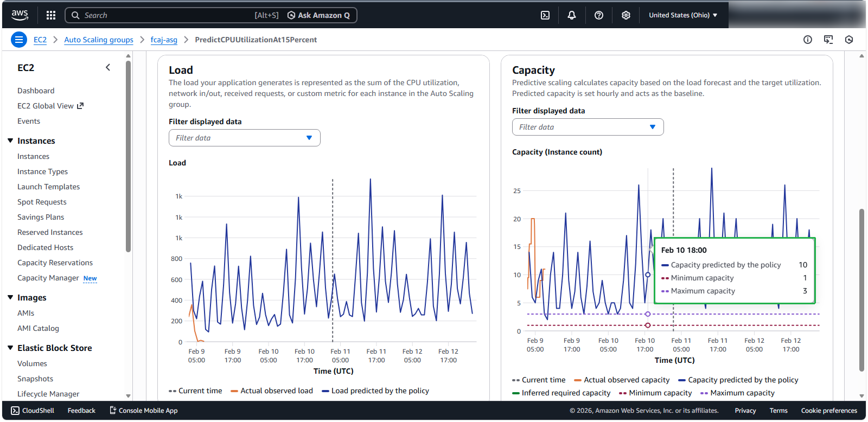The image size is (868, 422).
Task: Go to Events in the sidebar
Action: [x=29, y=121]
